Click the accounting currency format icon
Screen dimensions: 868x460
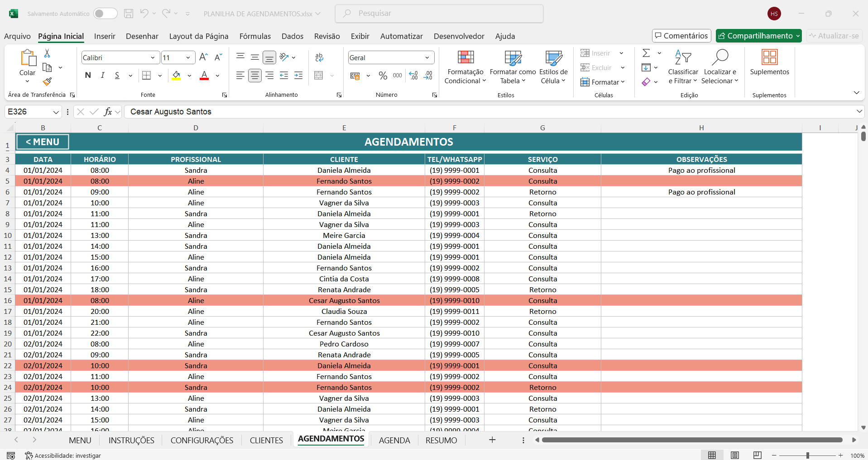[355, 76]
